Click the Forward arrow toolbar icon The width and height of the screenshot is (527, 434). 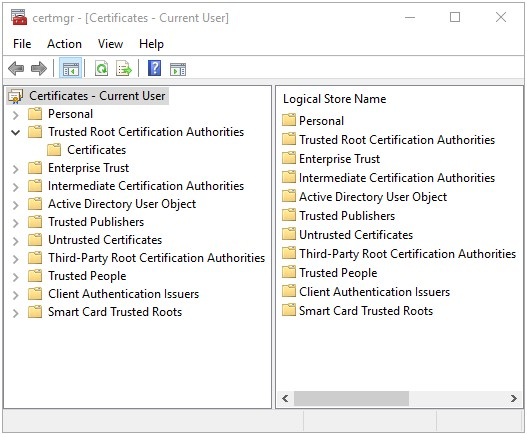(39, 69)
